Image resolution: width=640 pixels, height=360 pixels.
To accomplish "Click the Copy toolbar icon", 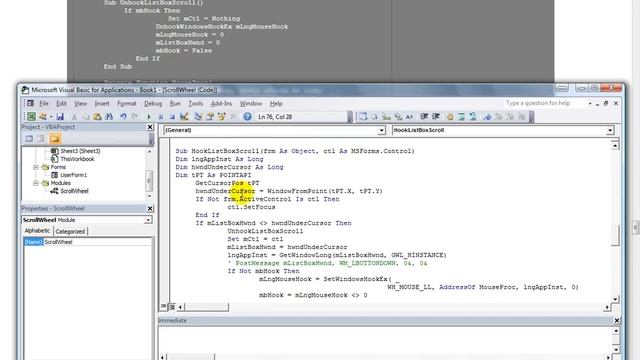I will point(86,117).
